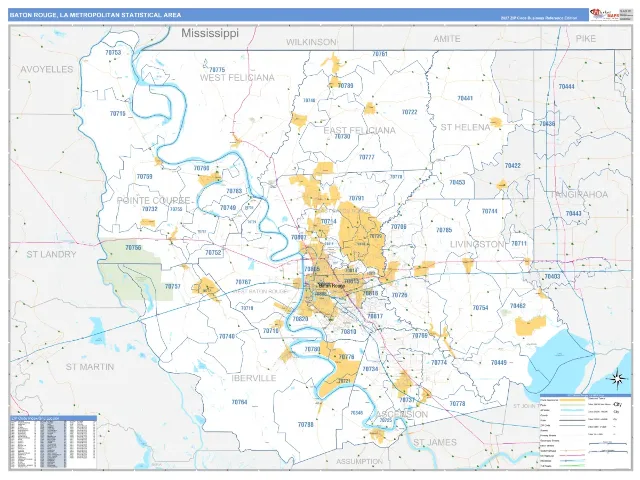Image resolution: width=640 pixels, height=480 pixels.
Task: Click the MarketMAPS logo in the header
Action: 604,14
